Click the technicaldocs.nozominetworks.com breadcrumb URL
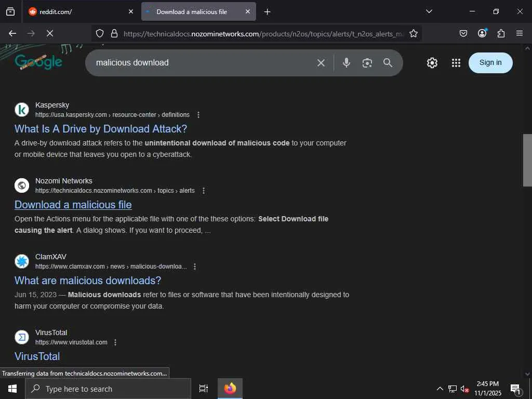Screen dimensions: 532x399 pos(115,191)
